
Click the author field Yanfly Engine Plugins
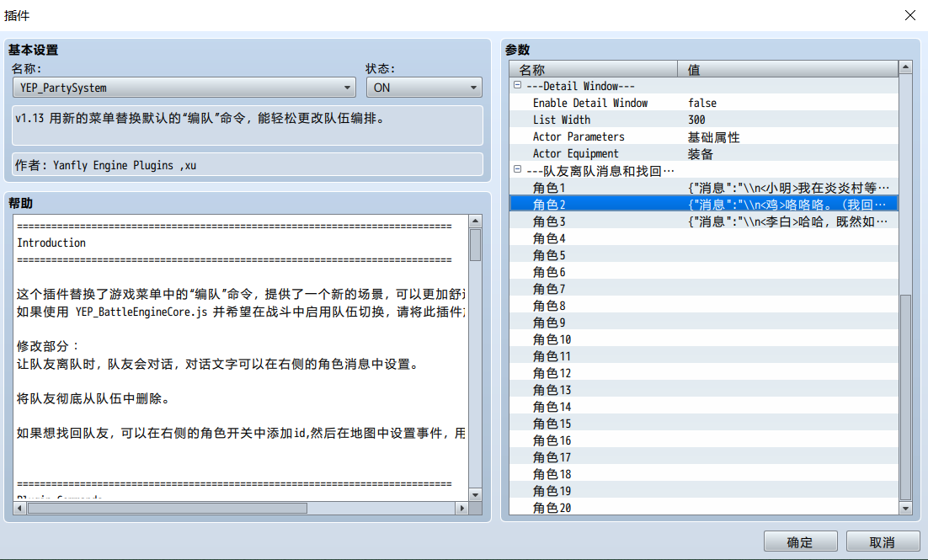(248, 164)
